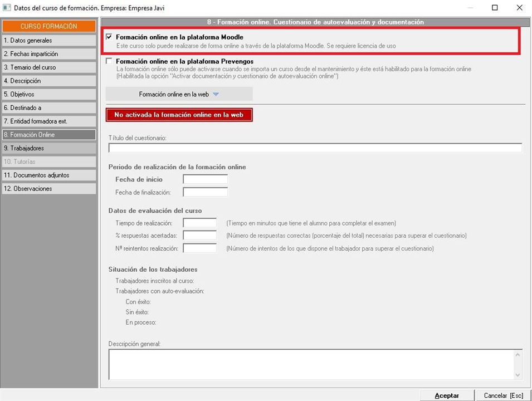Image resolution: width=532 pixels, height=401 pixels.
Task: Click the Fecha de finalización field
Action: pyautogui.click(x=205, y=192)
